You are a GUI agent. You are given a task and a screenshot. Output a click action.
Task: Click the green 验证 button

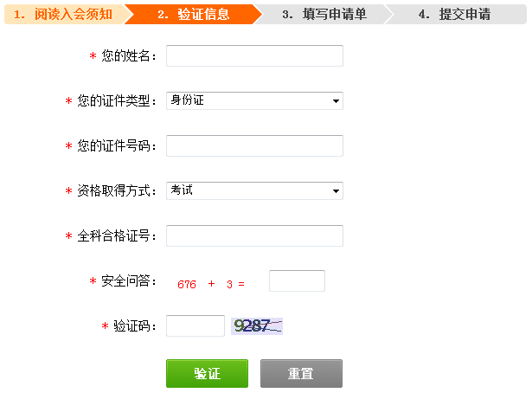click(207, 373)
